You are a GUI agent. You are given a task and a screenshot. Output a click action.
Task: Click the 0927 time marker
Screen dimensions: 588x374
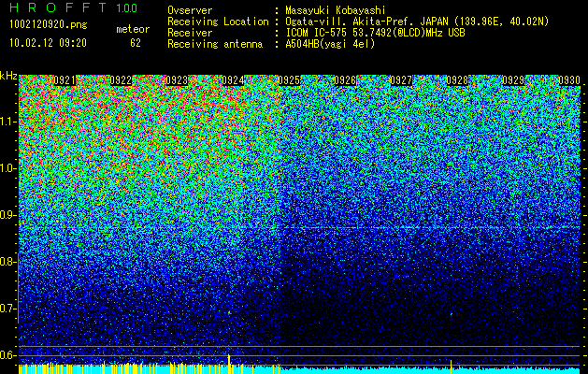(x=401, y=80)
